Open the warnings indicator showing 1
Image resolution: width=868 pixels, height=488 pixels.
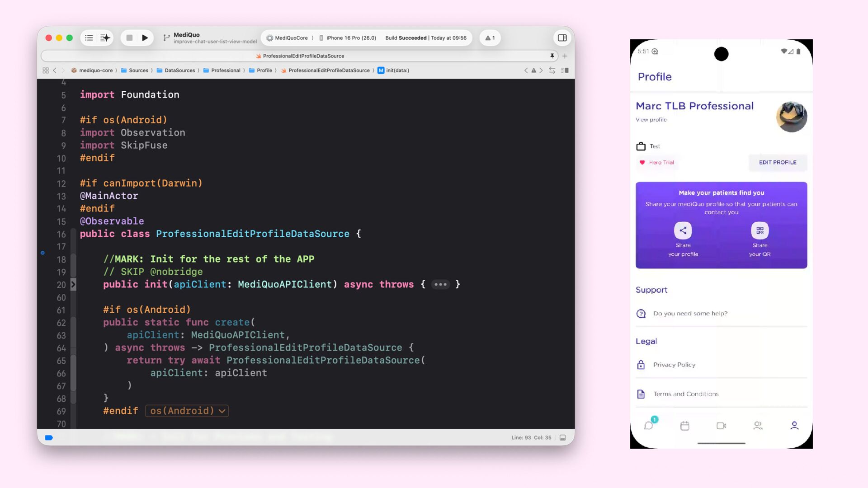click(490, 38)
